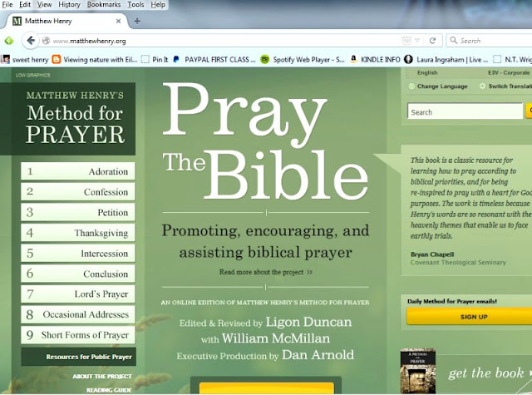Click the large Pray The Bible heading
The height and width of the screenshot is (395, 532).
point(265,141)
